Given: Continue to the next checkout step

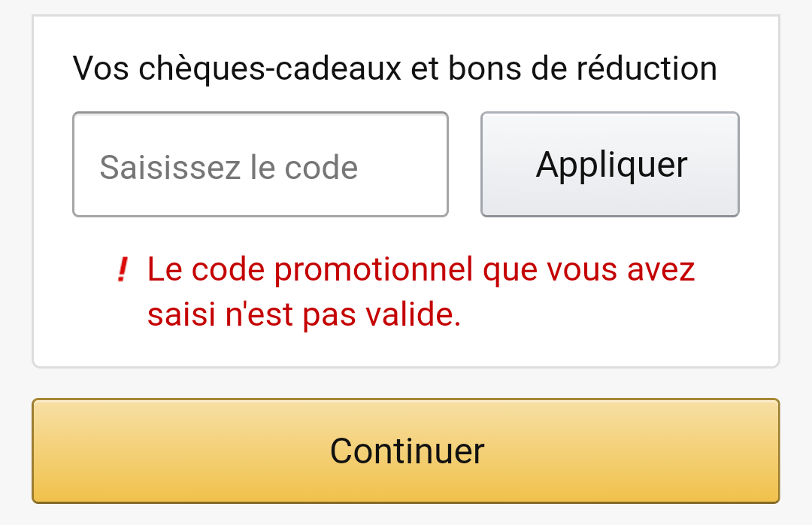Looking at the screenshot, I should (406, 451).
